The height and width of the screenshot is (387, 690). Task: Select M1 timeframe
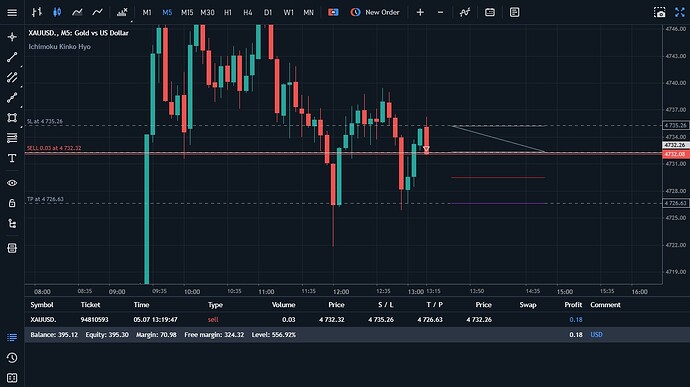[147, 12]
